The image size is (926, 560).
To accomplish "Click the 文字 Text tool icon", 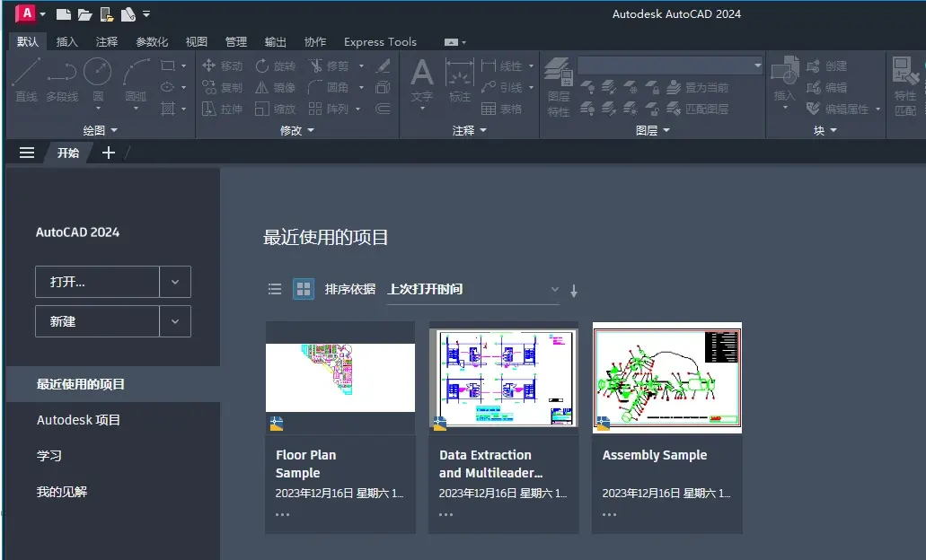I will point(421,82).
